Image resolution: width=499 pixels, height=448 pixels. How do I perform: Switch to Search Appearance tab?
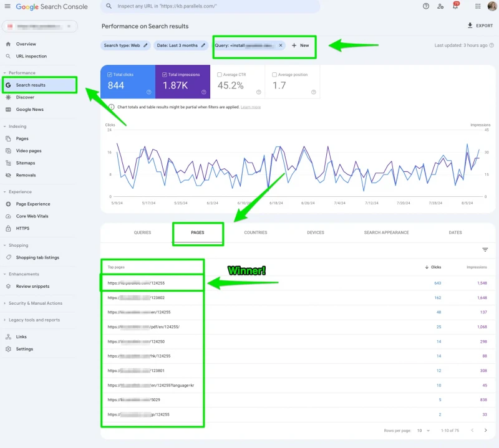tap(386, 232)
